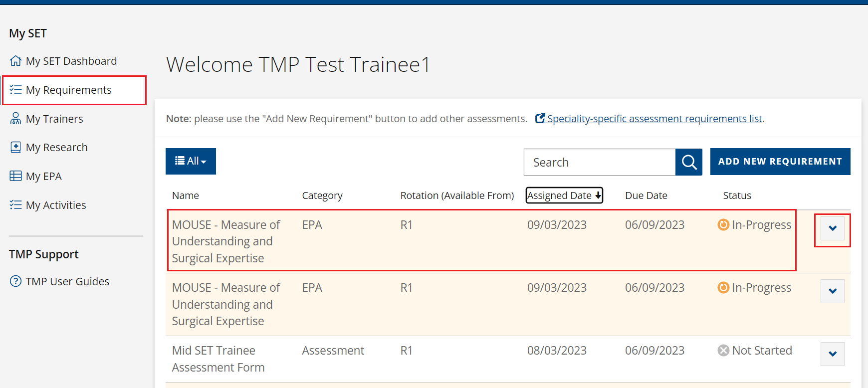This screenshot has height=388, width=868.
Task: Click the My Research document icon
Action: coord(15,147)
